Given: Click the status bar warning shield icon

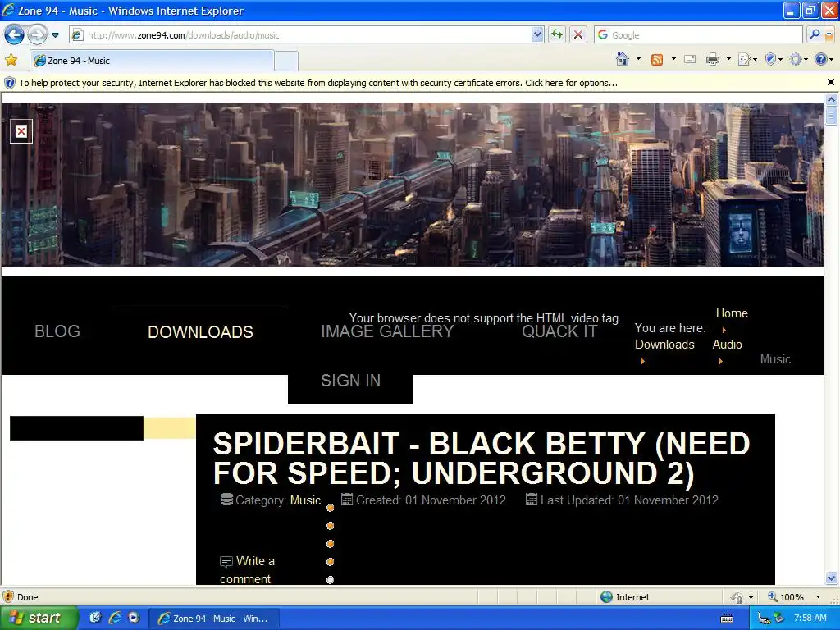Looking at the screenshot, I should click(x=8, y=597).
